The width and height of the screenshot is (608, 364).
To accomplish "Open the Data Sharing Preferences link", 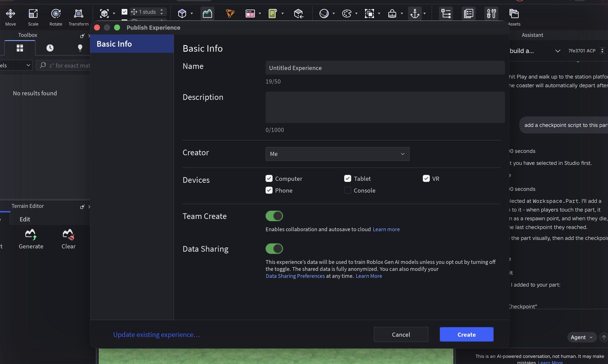I will point(295,276).
